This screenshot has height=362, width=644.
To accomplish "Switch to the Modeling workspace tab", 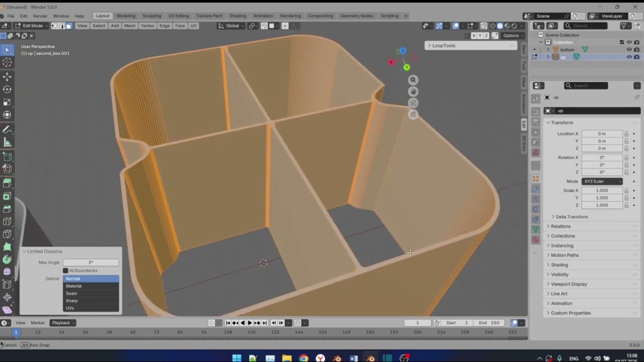I will tap(126, 16).
